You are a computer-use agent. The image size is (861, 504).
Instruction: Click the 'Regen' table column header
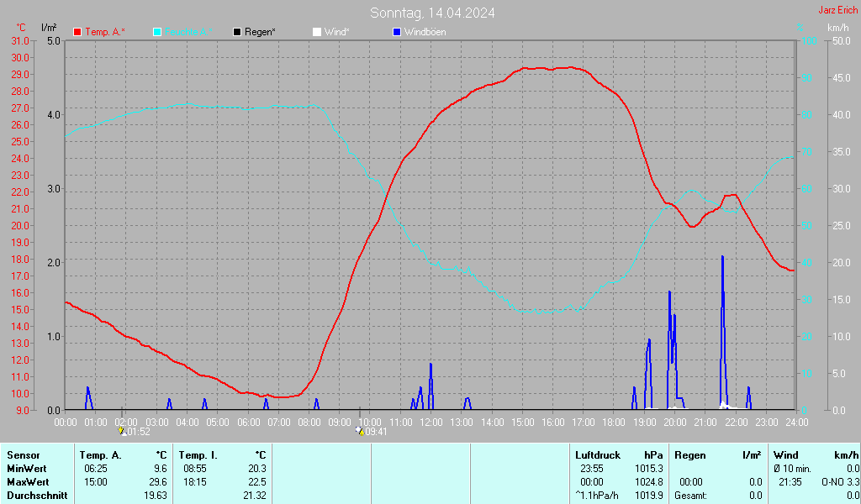tap(690, 455)
